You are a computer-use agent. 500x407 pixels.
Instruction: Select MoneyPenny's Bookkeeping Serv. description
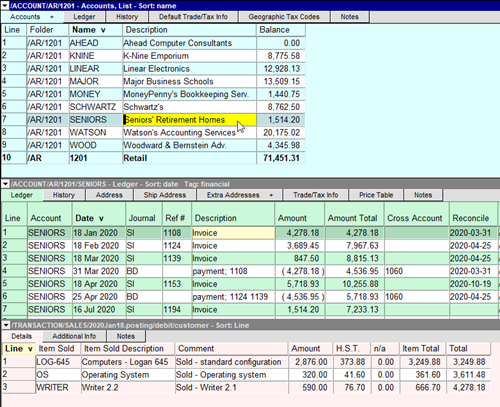(x=189, y=94)
